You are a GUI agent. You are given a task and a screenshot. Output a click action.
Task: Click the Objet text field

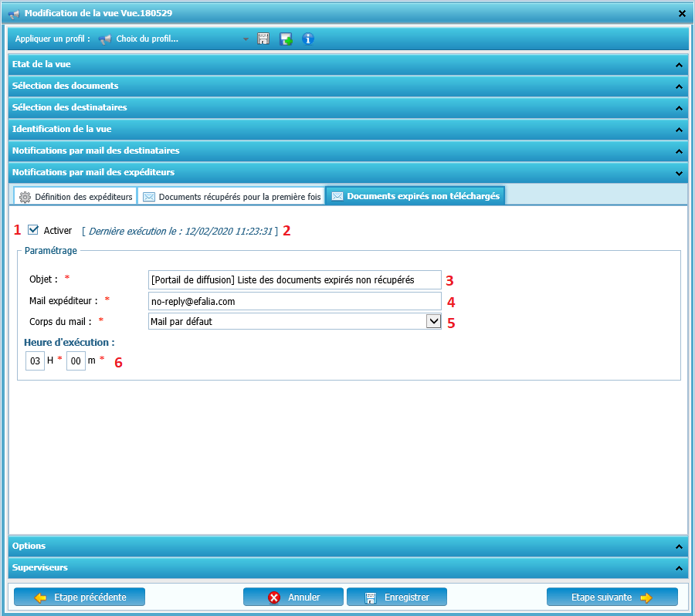pyautogui.click(x=293, y=279)
